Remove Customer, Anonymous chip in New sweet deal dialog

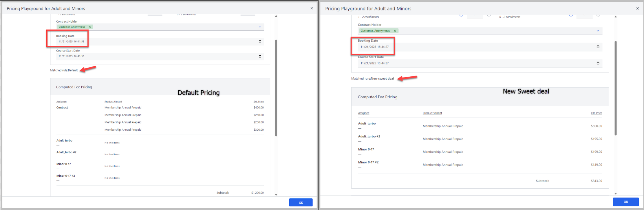(395, 31)
